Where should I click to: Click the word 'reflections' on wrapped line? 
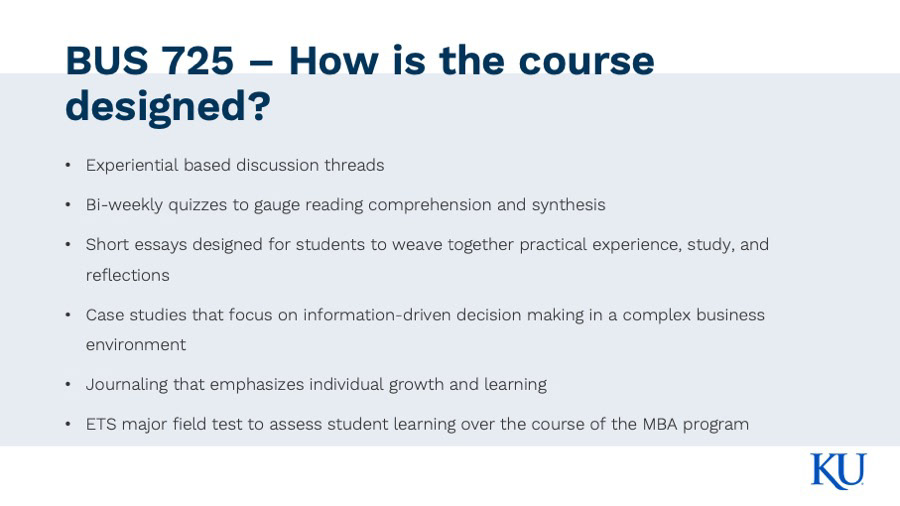[x=127, y=275]
